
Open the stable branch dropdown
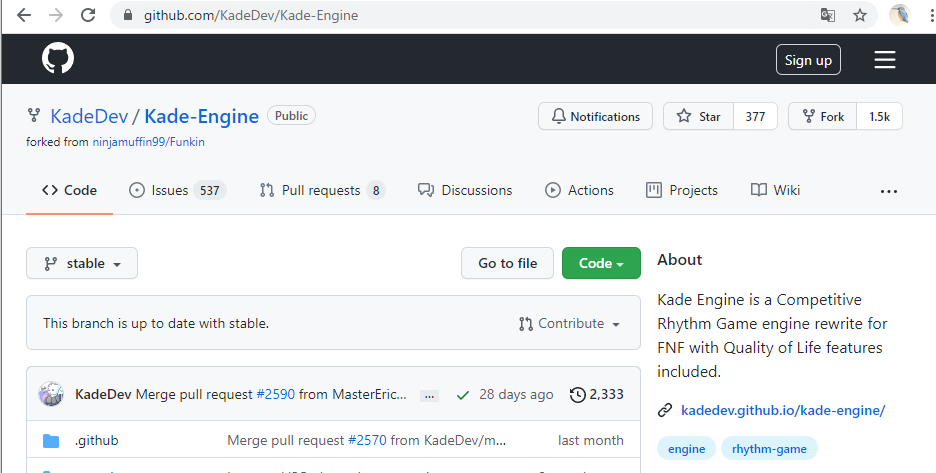[x=82, y=263]
